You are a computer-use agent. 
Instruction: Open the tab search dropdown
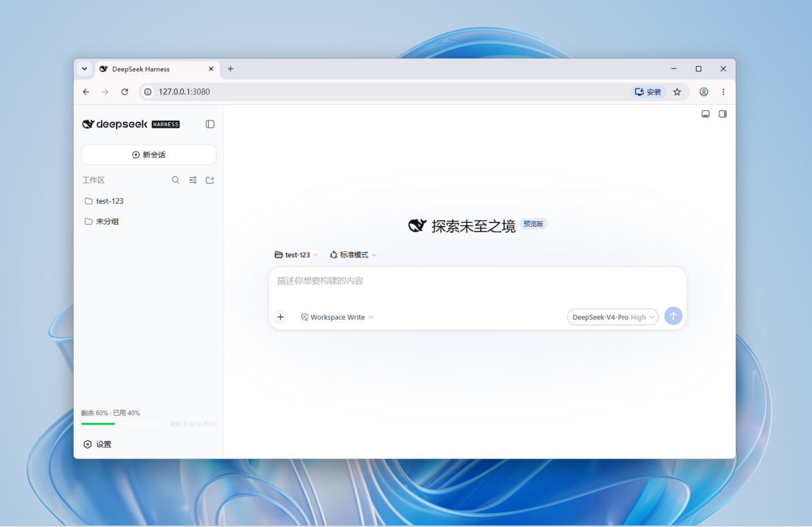click(84, 69)
